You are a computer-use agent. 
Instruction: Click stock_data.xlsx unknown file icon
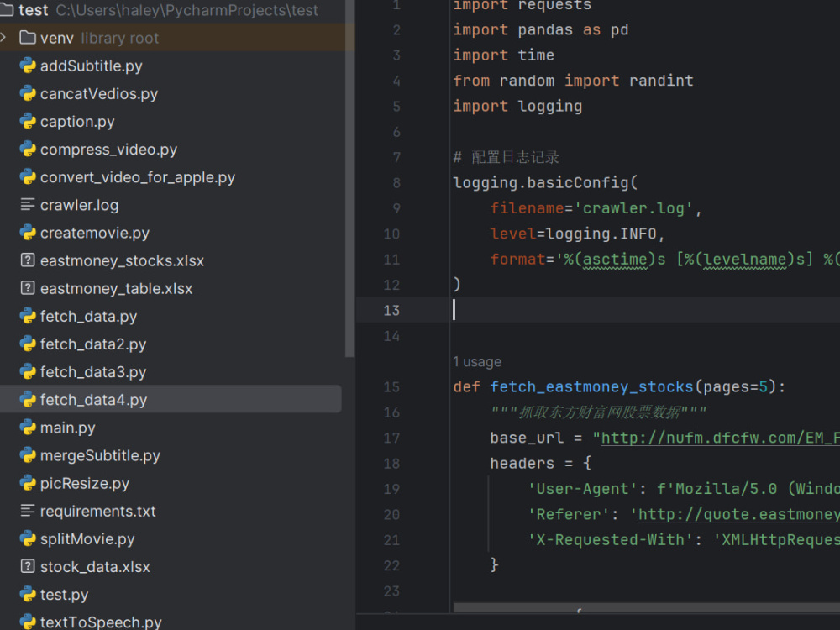(x=28, y=566)
